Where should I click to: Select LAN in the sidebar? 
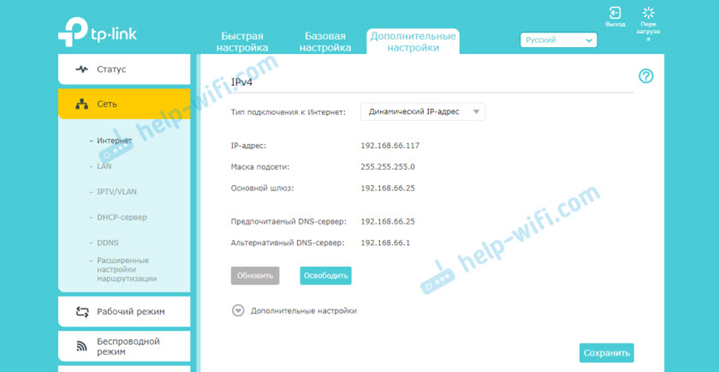tap(104, 166)
